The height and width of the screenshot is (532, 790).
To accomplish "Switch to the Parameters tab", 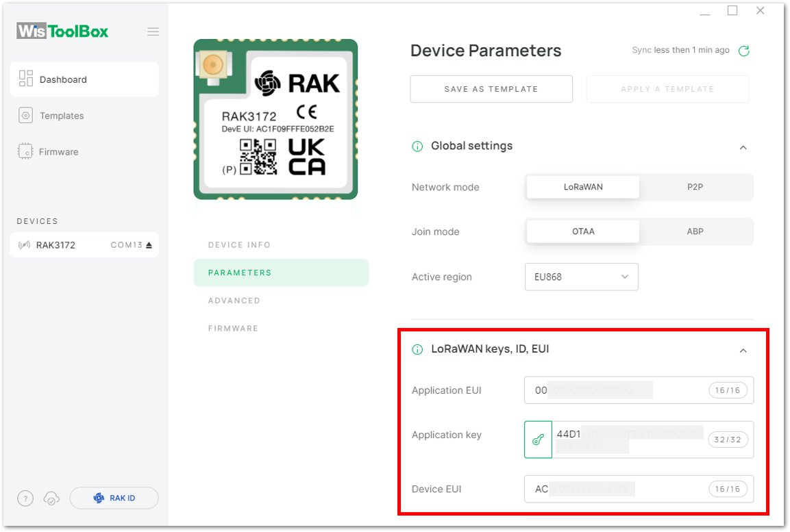I will tap(281, 273).
